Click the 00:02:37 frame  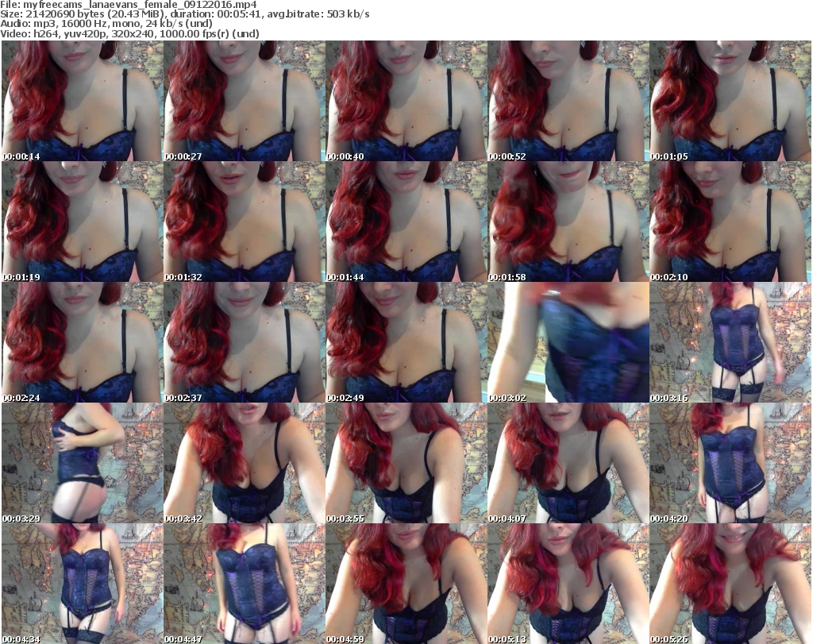click(244, 342)
